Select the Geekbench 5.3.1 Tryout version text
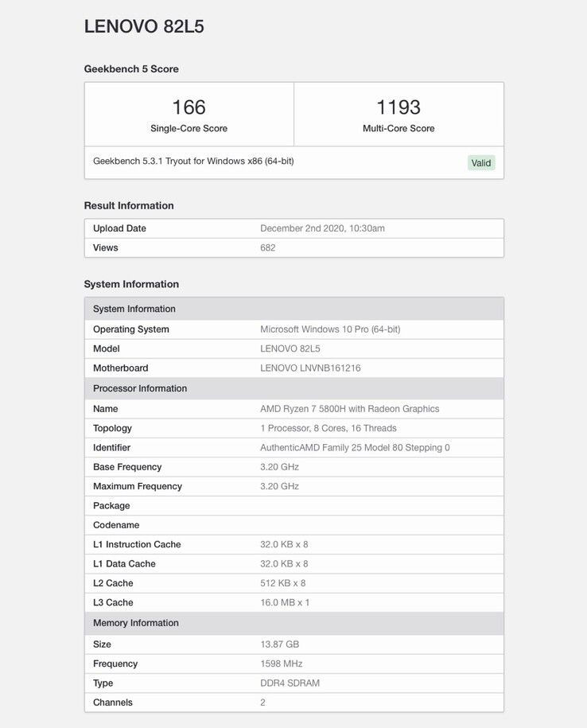Image resolution: width=587 pixels, height=728 pixels. [193, 162]
